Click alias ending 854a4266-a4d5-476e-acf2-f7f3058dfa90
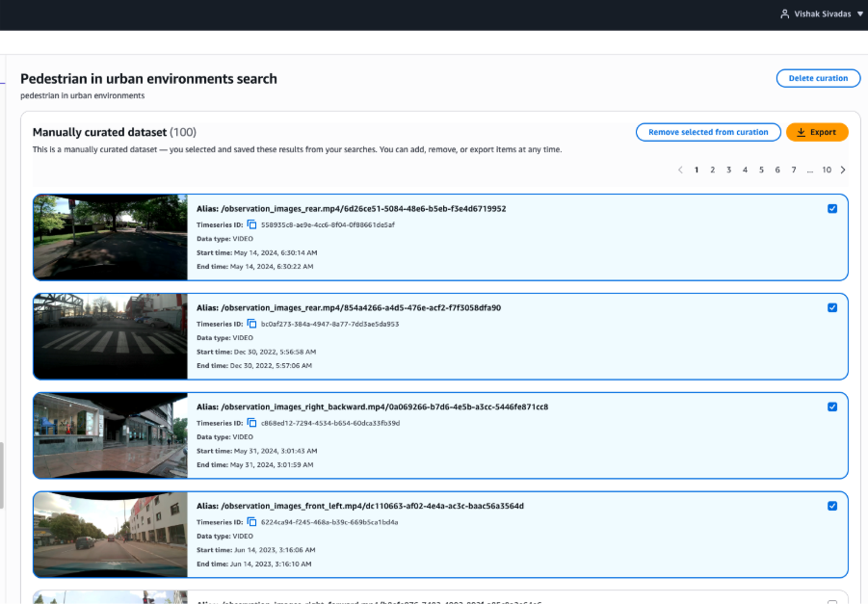The width and height of the screenshot is (868, 604). pos(349,308)
